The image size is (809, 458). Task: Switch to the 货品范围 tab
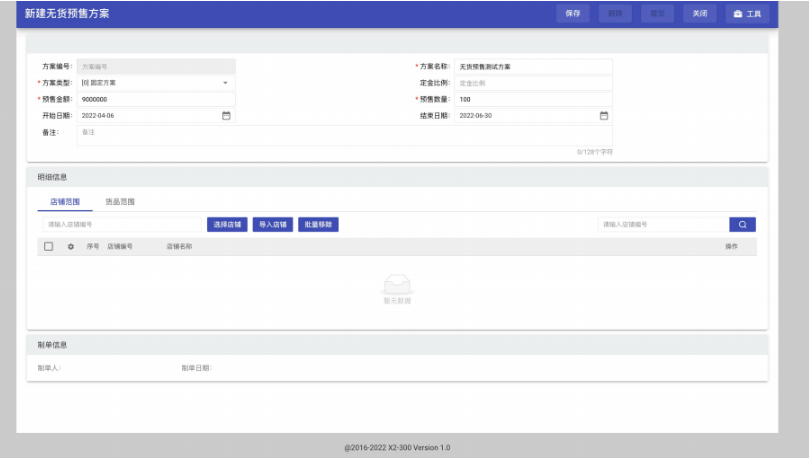[x=120, y=202]
